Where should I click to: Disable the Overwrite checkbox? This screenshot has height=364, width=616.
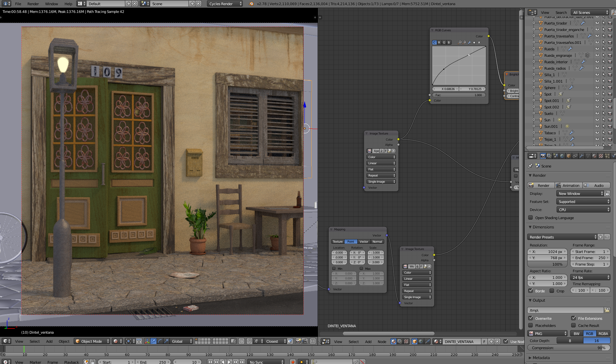point(530,318)
